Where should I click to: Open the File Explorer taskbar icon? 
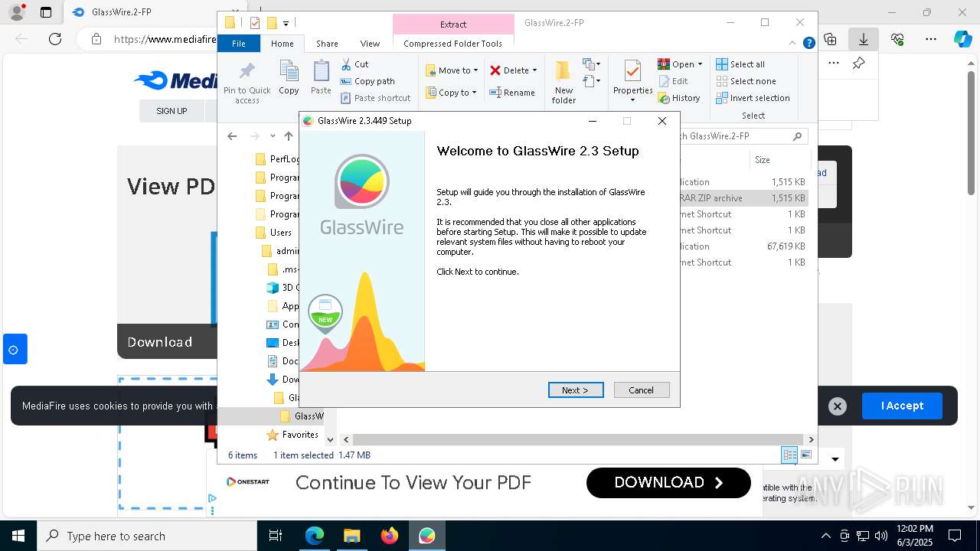(x=352, y=536)
